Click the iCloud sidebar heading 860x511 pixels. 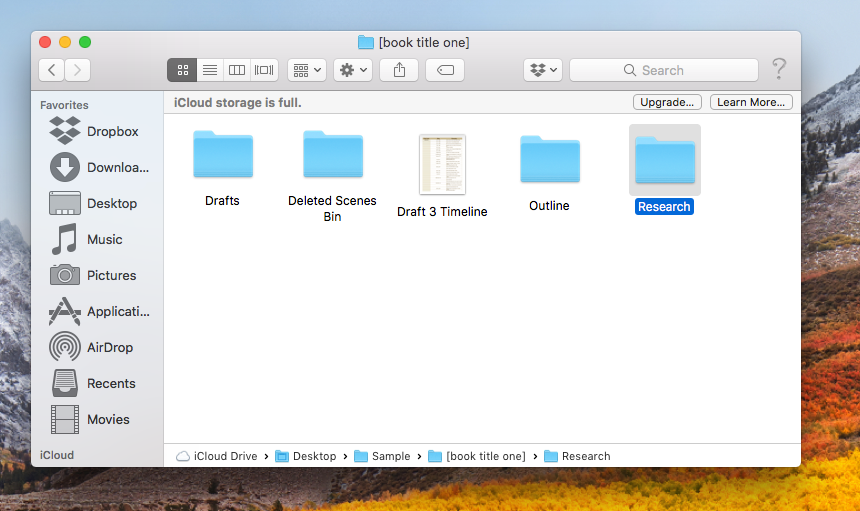point(57,455)
